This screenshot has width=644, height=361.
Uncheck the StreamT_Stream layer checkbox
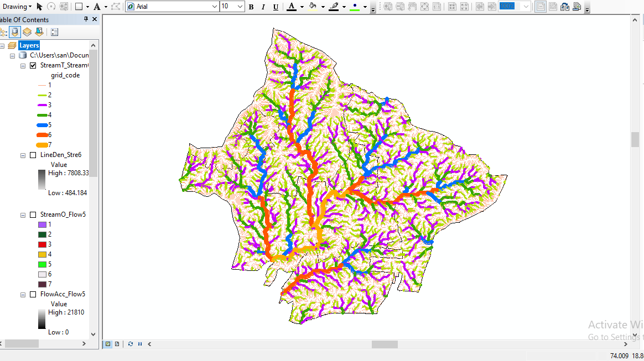tap(33, 65)
